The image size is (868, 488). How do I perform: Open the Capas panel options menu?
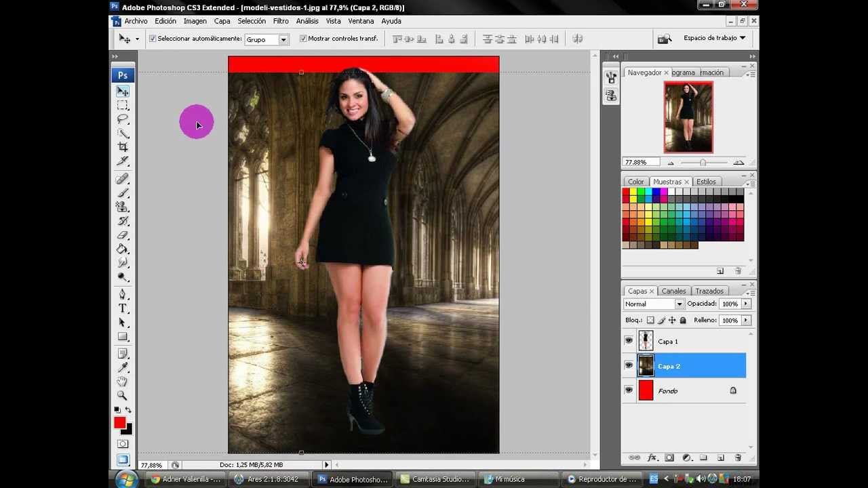[750, 293]
